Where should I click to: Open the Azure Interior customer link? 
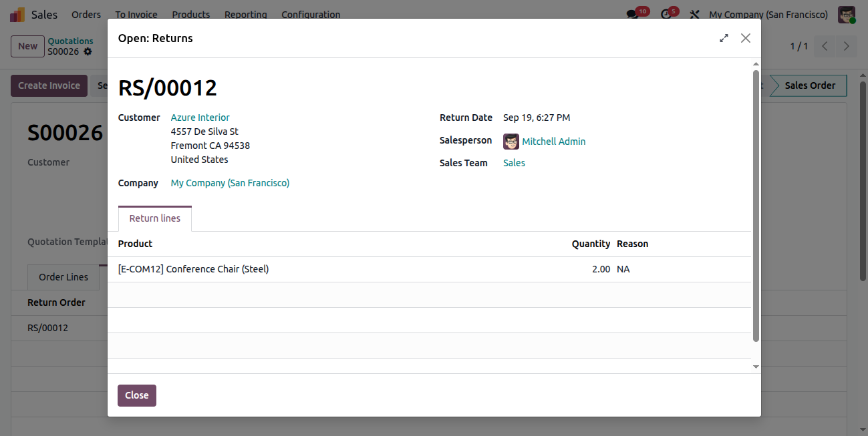coord(200,118)
